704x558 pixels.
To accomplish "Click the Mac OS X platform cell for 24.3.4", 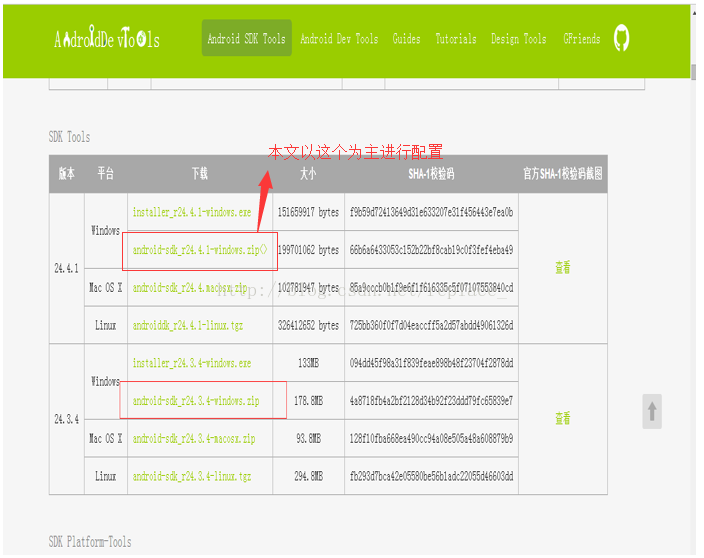I will [106, 439].
